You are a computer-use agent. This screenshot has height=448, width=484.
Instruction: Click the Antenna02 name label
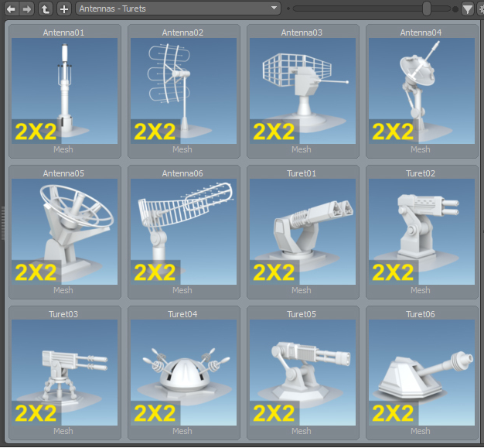(x=182, y=32)
